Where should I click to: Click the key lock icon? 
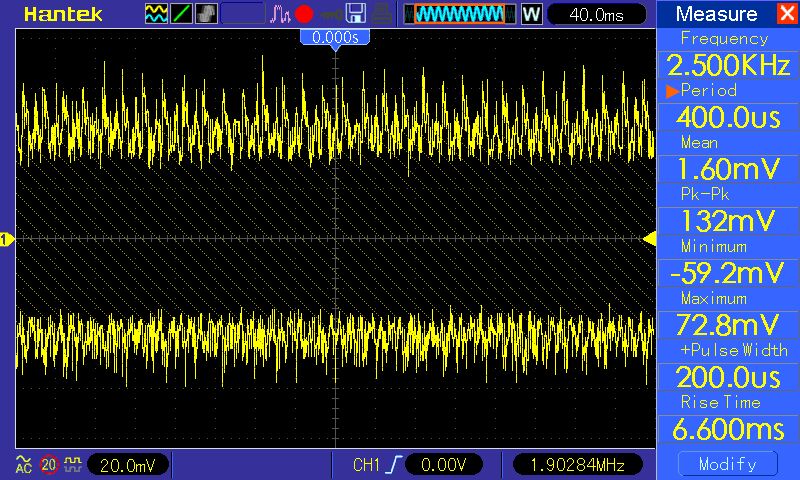coord(332,14)
